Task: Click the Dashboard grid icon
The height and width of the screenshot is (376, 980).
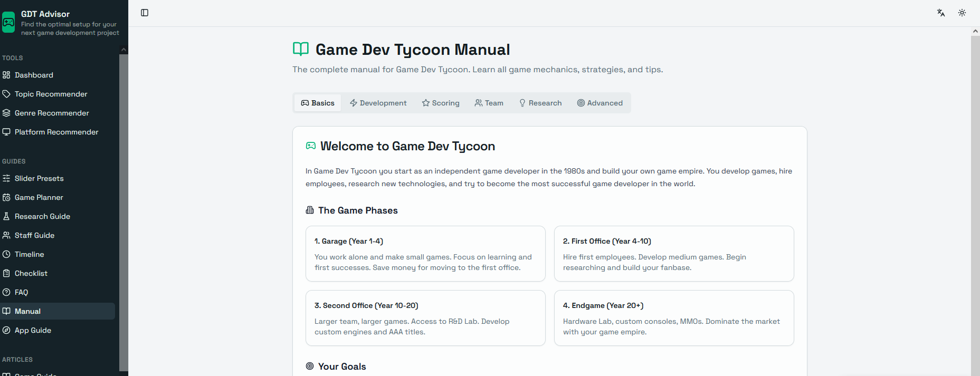Action: (x=6, y=75)
